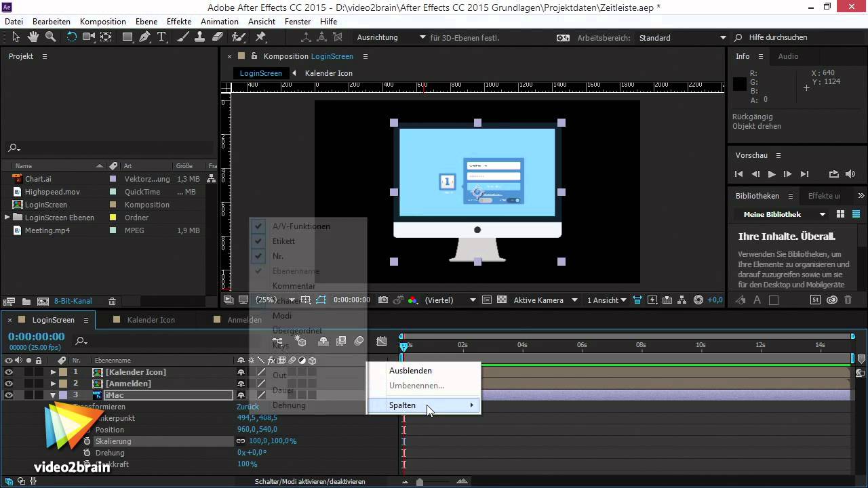
Task: Open the show channel RGB icon
Action: 413,300
